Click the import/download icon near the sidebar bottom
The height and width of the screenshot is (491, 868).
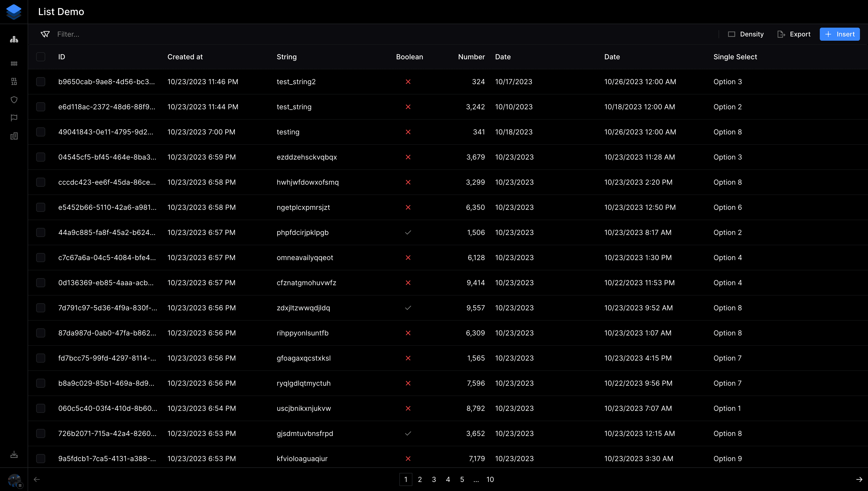click(x=14, y=454)
